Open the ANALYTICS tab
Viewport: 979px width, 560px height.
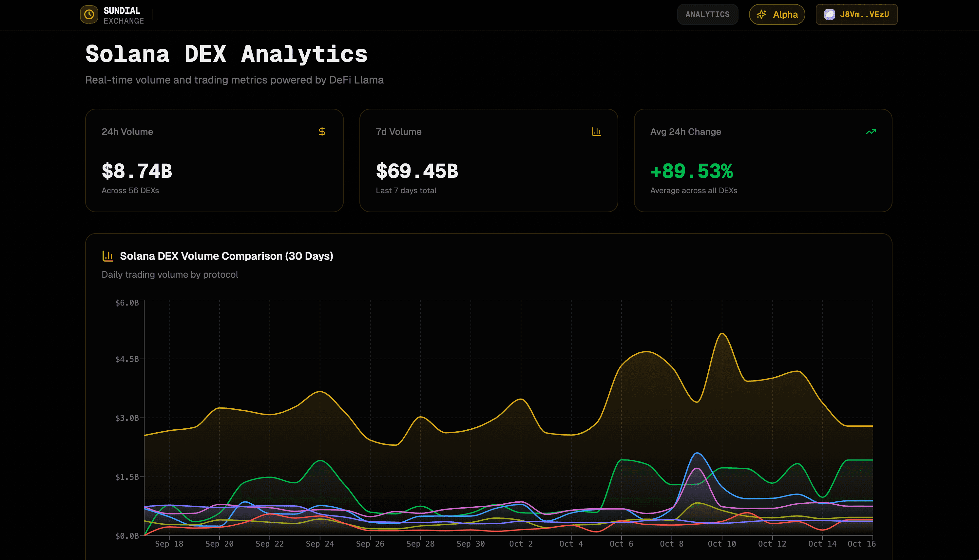[707, 15]
